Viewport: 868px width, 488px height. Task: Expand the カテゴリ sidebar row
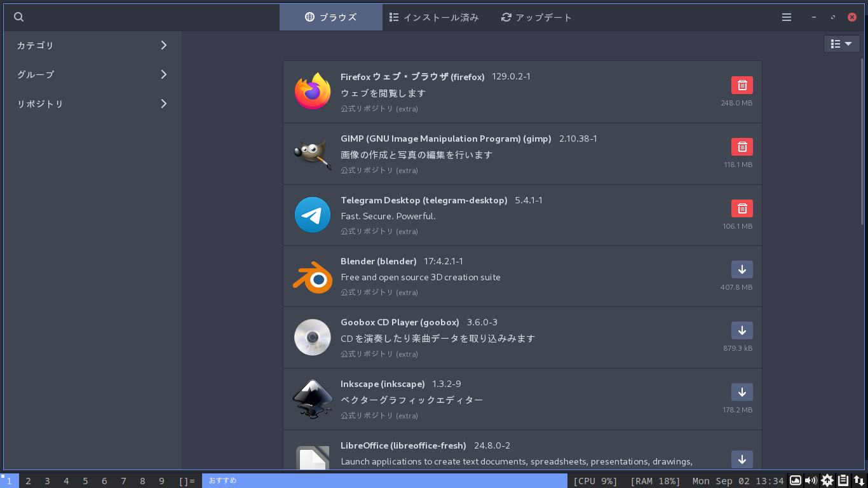click(93, 45)
